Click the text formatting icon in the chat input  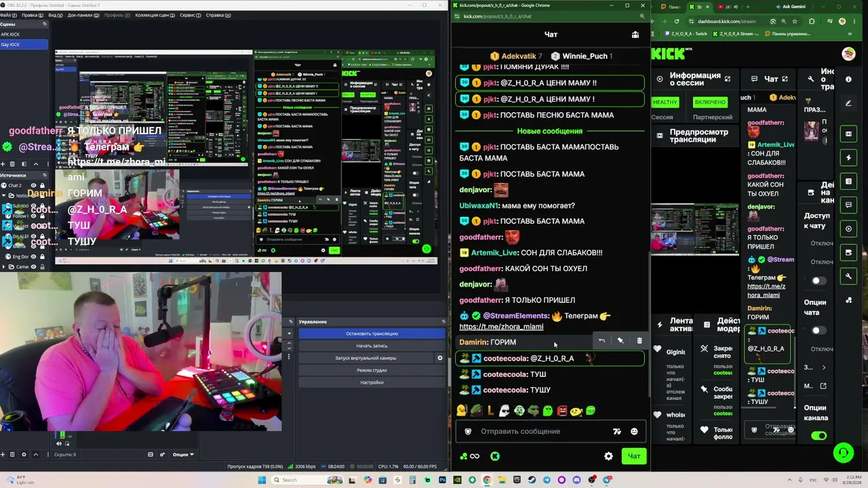coord(616,431)
